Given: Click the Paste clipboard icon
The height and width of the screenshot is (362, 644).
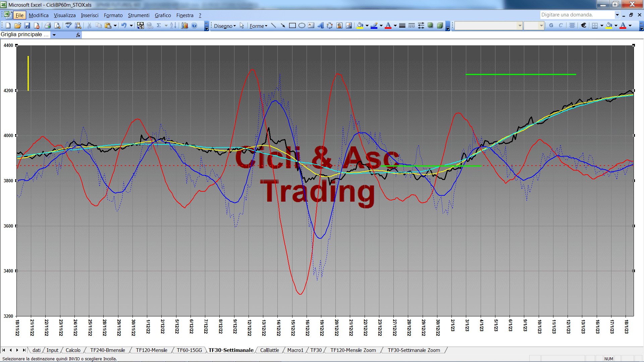Looking at the screenshot, I should tap(108, 26).
